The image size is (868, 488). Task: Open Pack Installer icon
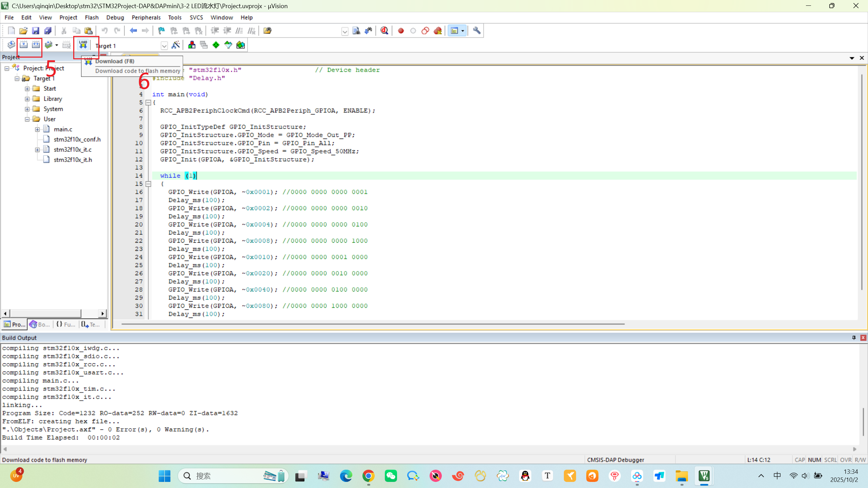coord(240,45)
